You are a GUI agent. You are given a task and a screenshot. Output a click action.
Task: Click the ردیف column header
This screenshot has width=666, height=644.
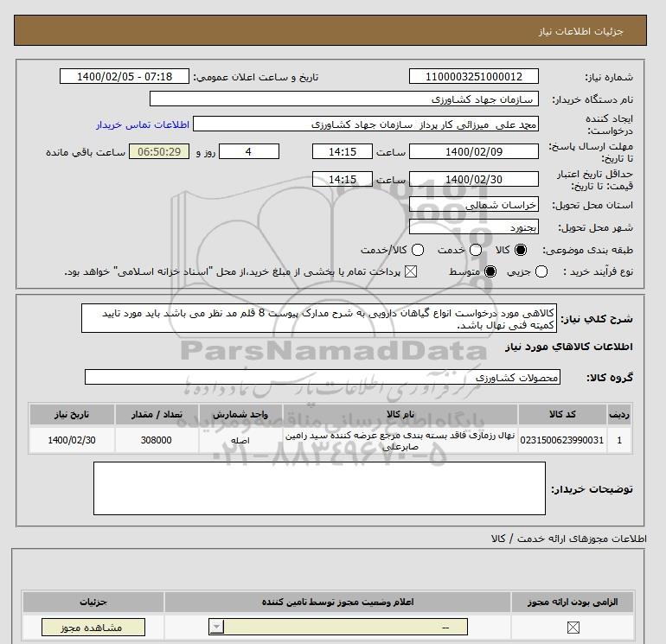[x=619, y=414]
